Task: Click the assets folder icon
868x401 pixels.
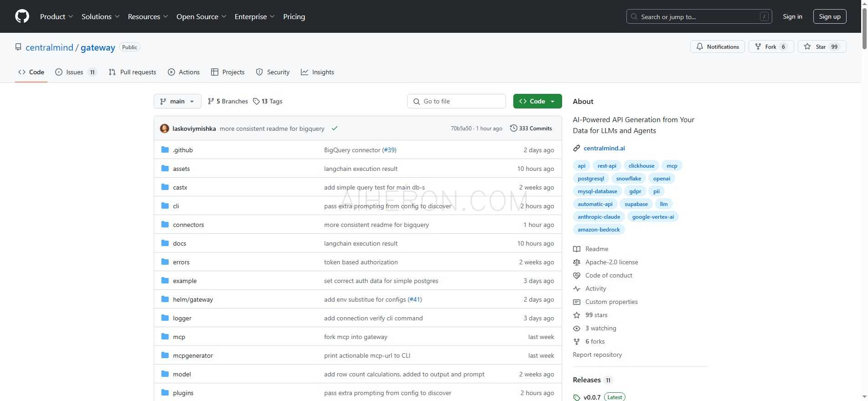Action: 165,168
